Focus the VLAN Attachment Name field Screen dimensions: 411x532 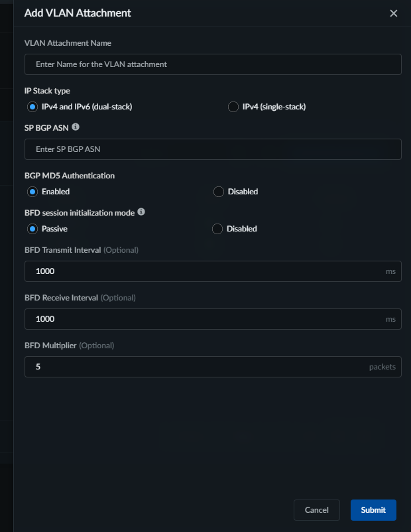click(213, 64)
